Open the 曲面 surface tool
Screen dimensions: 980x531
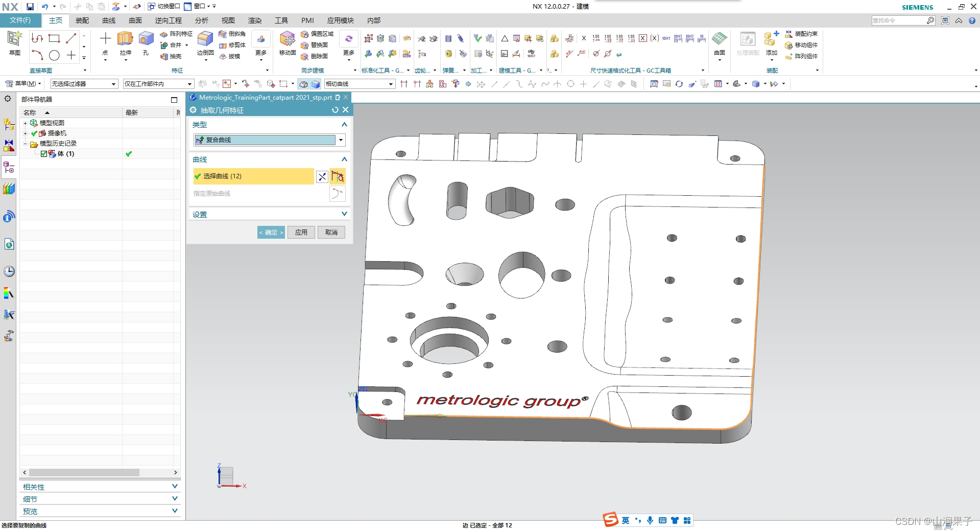pos(720,43)
